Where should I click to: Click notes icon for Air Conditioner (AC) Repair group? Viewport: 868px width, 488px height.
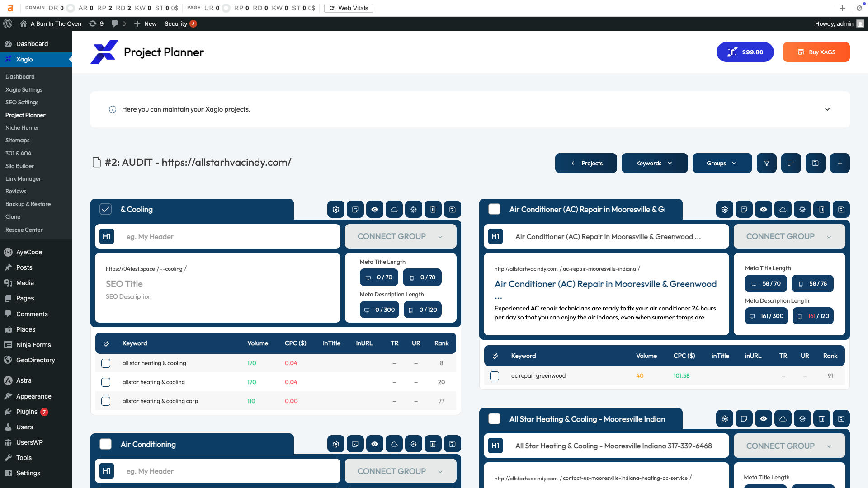coord(744,210)
